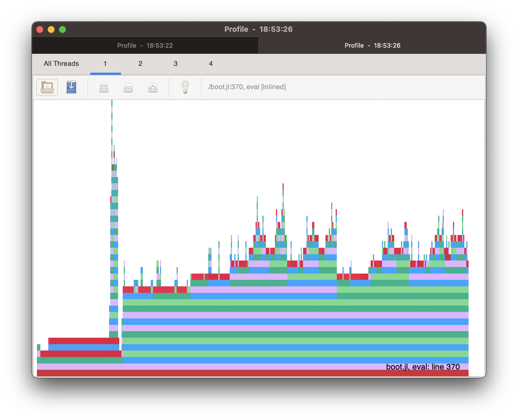The image size is (518, 420).
Task: Open the thread 3 tab
Action: (x=176, y=64)
